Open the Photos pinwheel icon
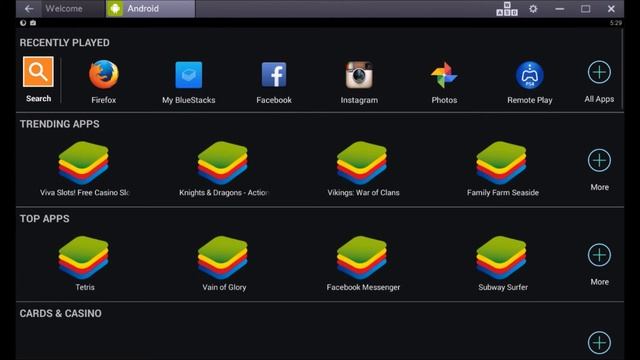This screenshot has height=360, width=640. (x=444, y=75)
